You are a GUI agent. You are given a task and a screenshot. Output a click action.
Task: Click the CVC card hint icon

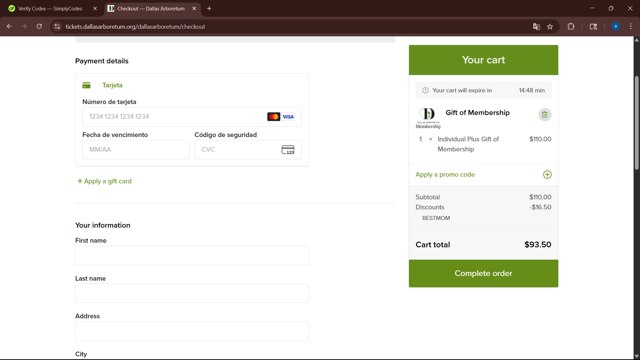tap(288, 150)
